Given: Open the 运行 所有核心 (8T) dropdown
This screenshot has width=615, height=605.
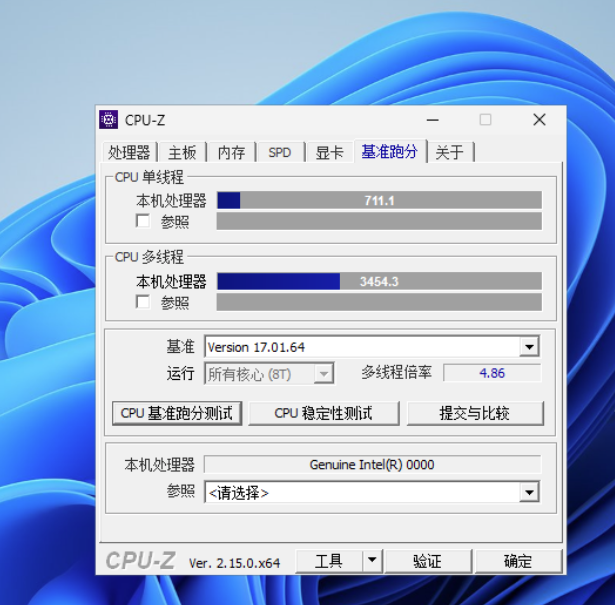Looking at the screenshot, I should [x=269, y=374].
